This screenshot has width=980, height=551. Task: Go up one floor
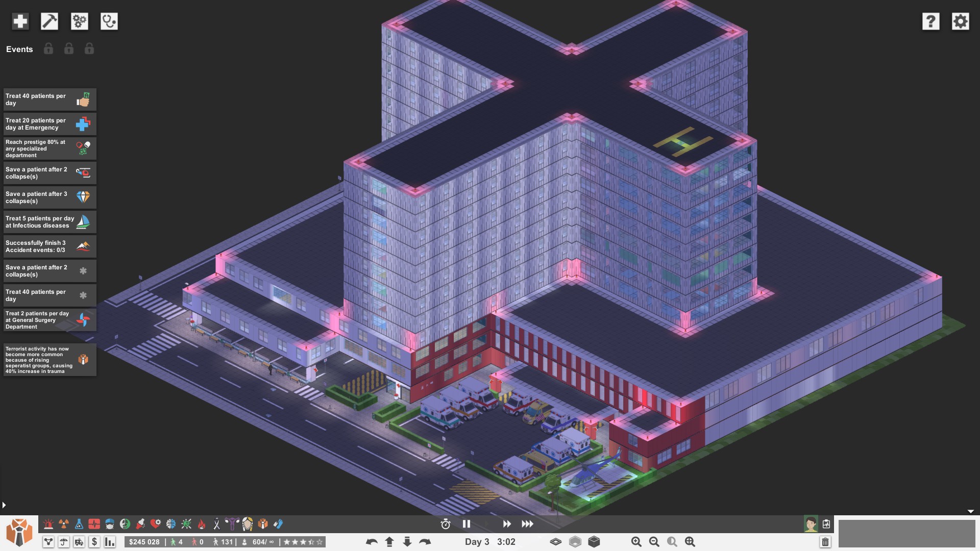(389, 542)
